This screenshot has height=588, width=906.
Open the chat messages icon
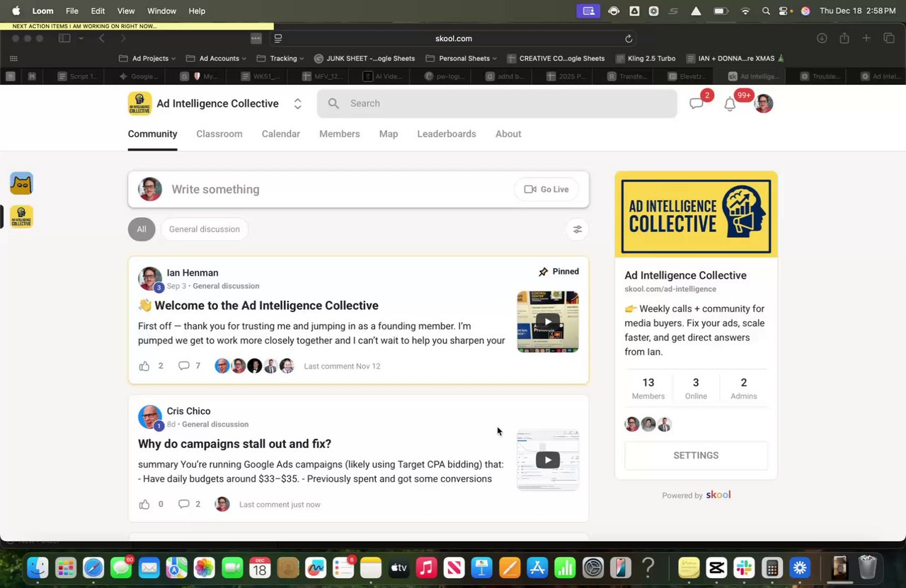pyautogui.click(x=696, y=104)
